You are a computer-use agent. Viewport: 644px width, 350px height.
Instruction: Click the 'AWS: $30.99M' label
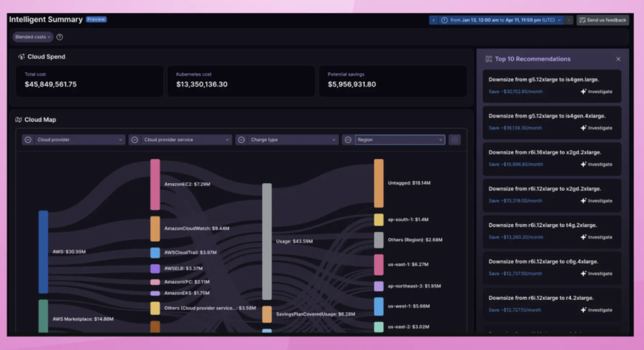pos(69,252)
